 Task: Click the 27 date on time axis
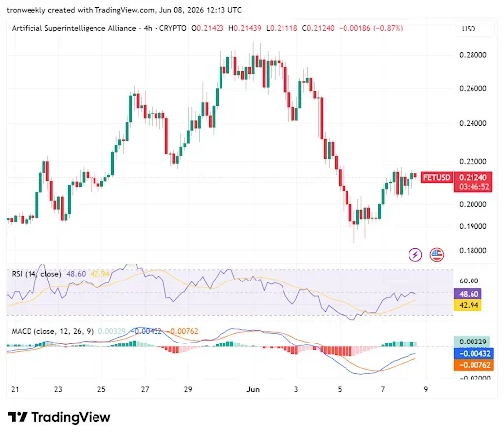(x=145, y=389)
